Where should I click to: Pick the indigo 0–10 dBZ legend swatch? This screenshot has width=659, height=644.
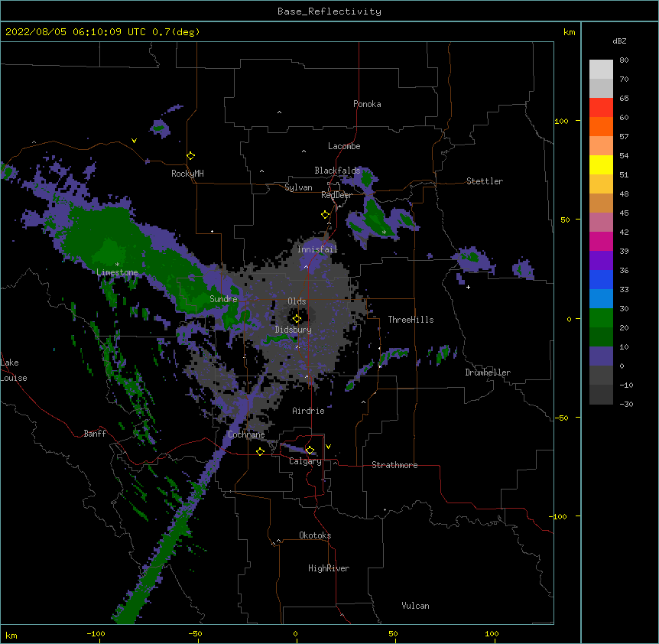tap(601, 356)
